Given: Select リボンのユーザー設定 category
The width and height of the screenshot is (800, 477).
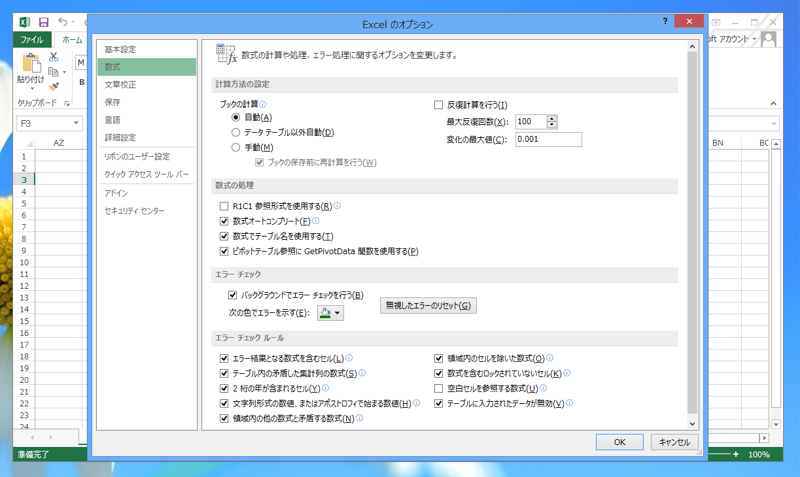Looking at the screenshot, I should tap(147, 157).
